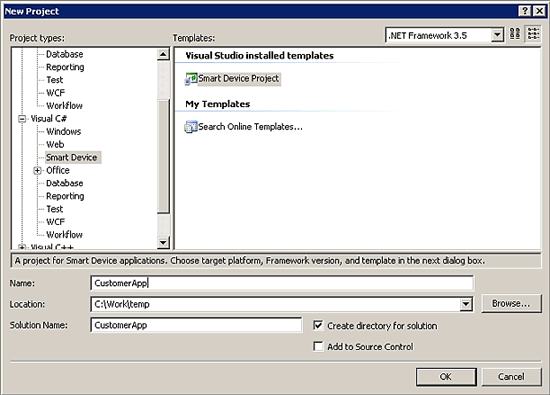Collapse the Visual C# tree node
550x395 pixels.
coord(22,119)
